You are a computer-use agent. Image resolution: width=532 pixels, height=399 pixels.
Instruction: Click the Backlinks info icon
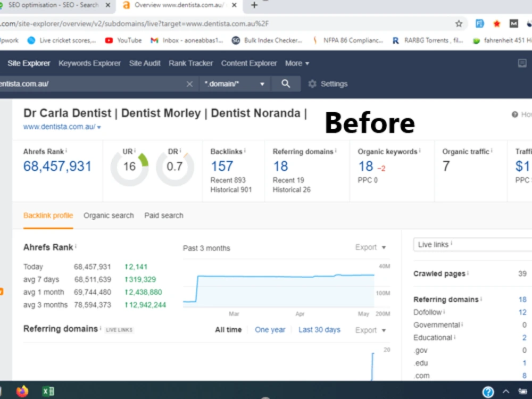245,151
